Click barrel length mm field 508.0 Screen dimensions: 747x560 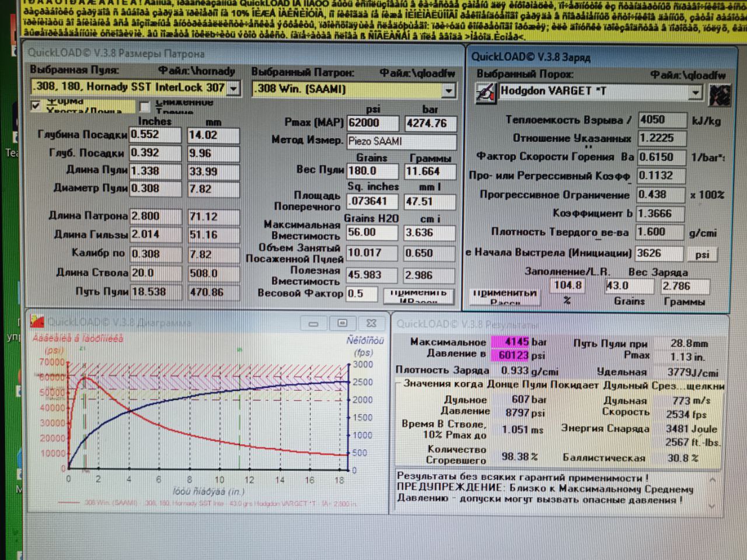point(214,274)
